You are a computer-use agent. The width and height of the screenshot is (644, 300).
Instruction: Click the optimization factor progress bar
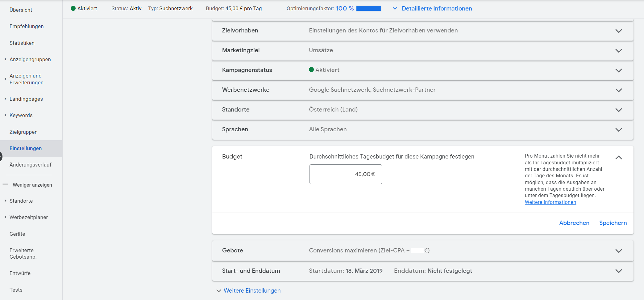click(x=368, y=8)
